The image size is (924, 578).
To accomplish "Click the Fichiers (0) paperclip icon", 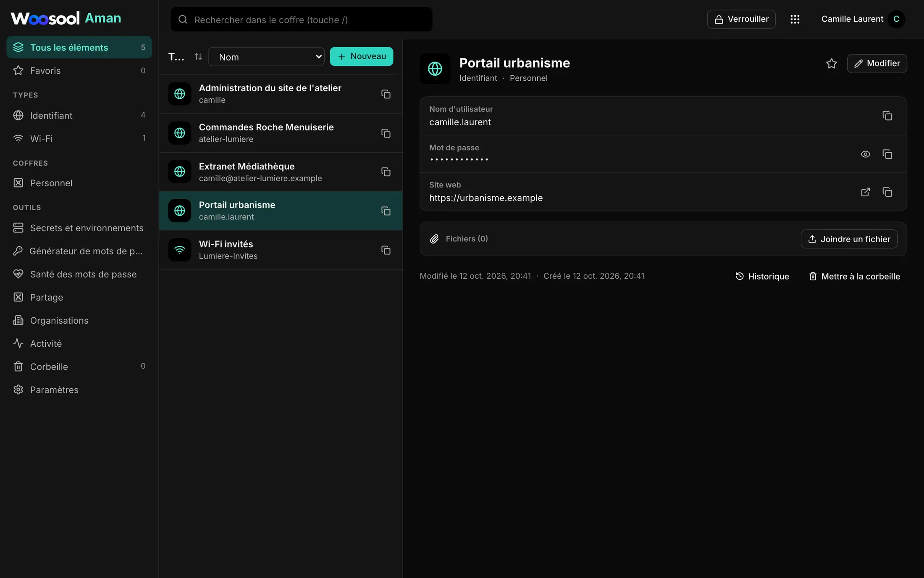I will (434, 239).
